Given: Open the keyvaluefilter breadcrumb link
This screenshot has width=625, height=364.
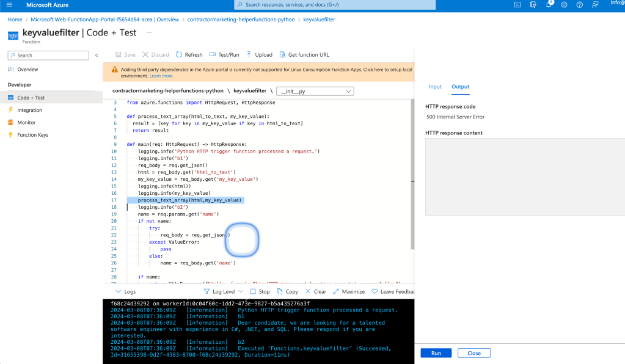Looking at the screenshot, I should pyautogui.click(x=319, y=20).
